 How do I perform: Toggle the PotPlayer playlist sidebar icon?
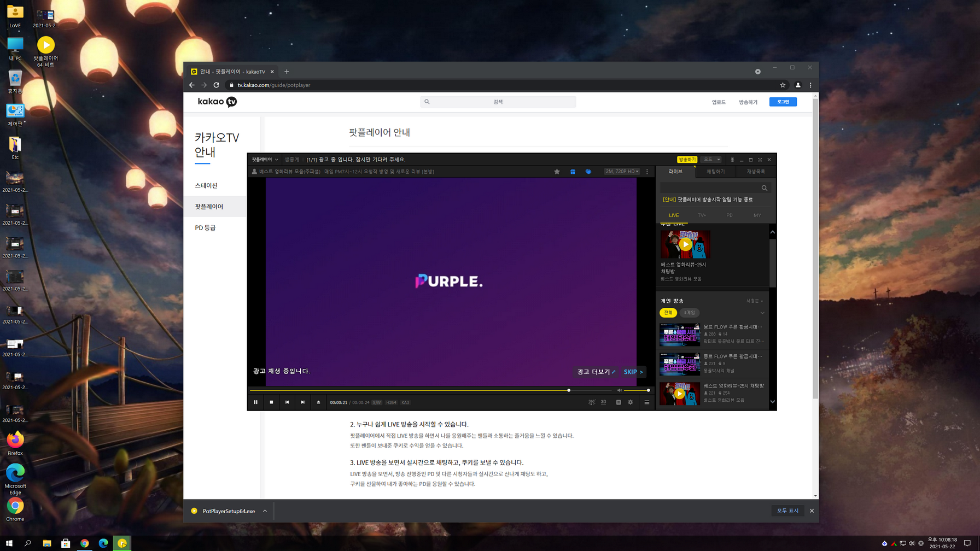647,402
